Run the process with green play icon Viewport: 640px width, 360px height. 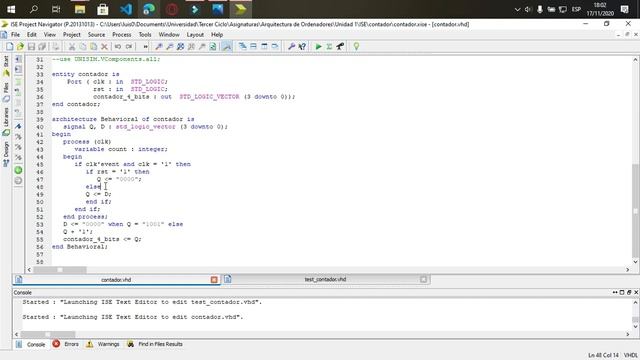coord(318,47)
